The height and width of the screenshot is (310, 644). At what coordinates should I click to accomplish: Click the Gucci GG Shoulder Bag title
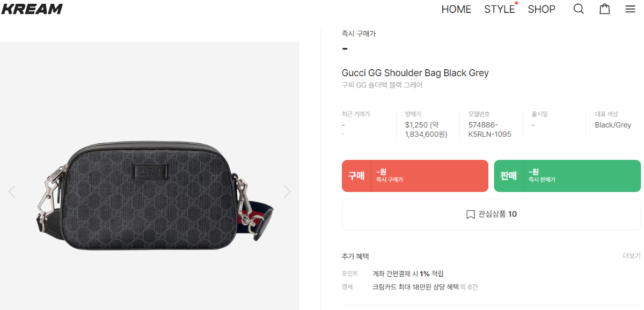[x=415, y=73]
